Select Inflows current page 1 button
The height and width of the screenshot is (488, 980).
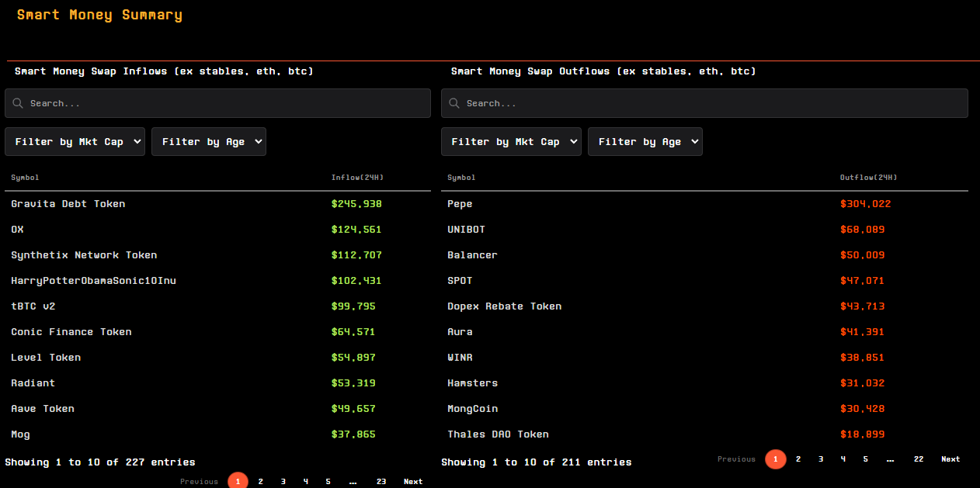[238, 481]
